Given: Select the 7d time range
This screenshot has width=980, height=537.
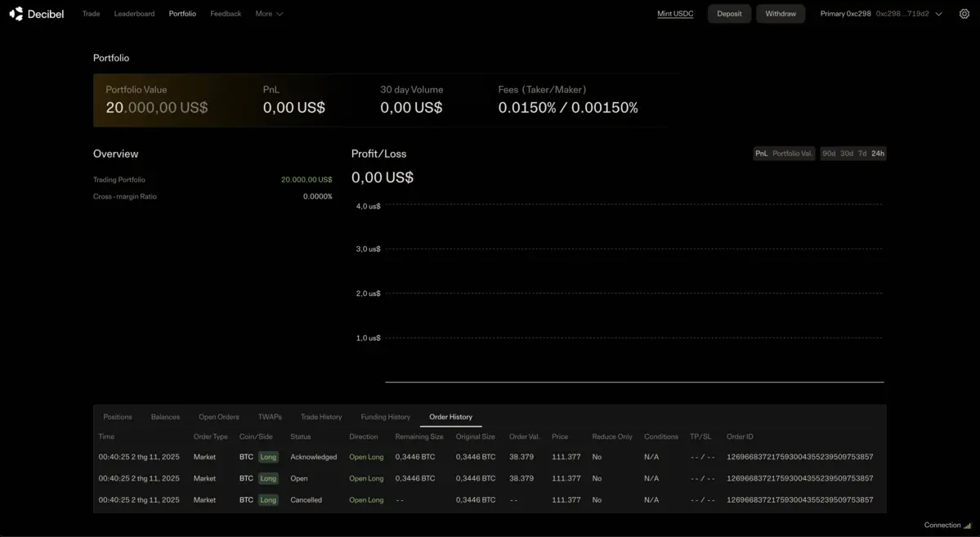Looking at the screenshot, I should [x=862, y=154].
